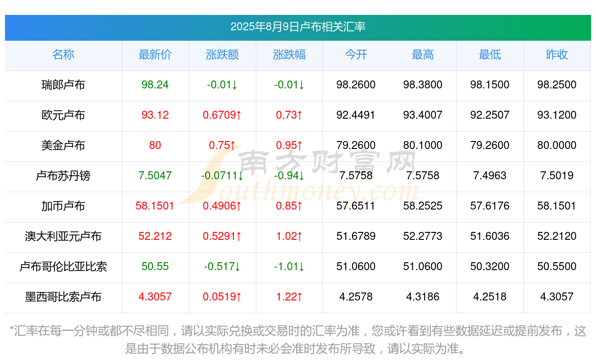The image size is (596, 364).
Task: Click the 最高 column header
Action: click(x=423, y=55)
